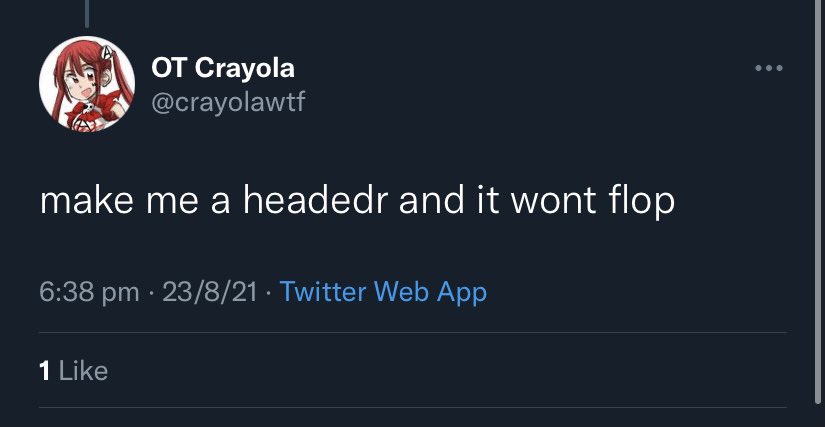Visit the @crayolawtf handle link
Screen dimensions: 825x427
[x=227, y=102]
